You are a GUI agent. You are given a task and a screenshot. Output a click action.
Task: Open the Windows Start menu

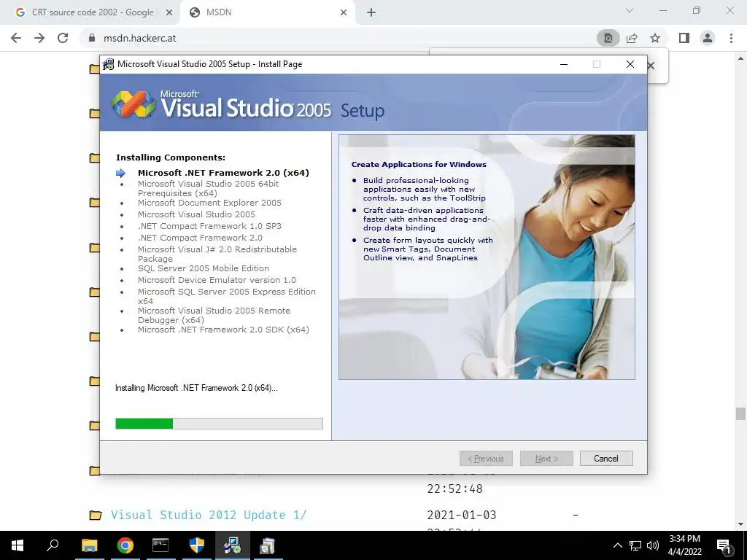point(18,545)
